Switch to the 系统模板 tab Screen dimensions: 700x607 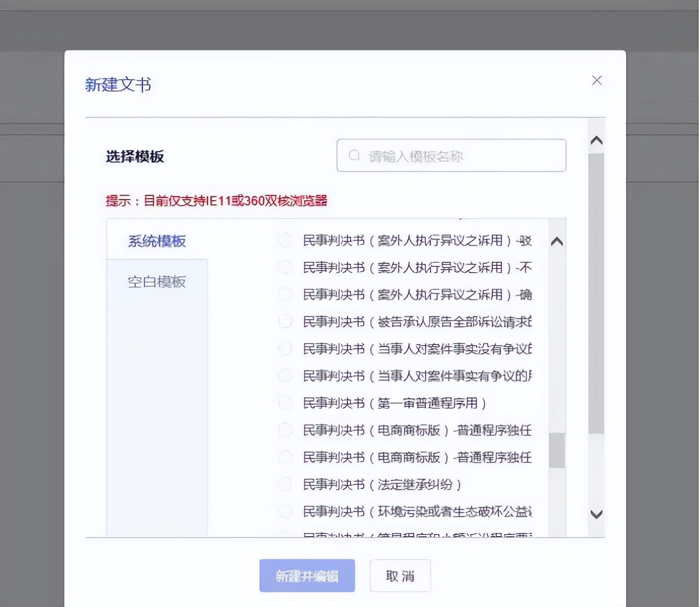click(157, 241)
